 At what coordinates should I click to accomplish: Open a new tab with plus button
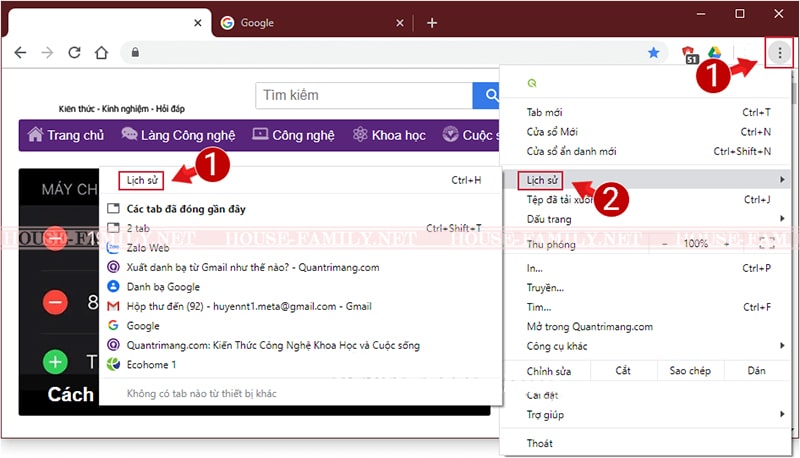tap(432, 22)
